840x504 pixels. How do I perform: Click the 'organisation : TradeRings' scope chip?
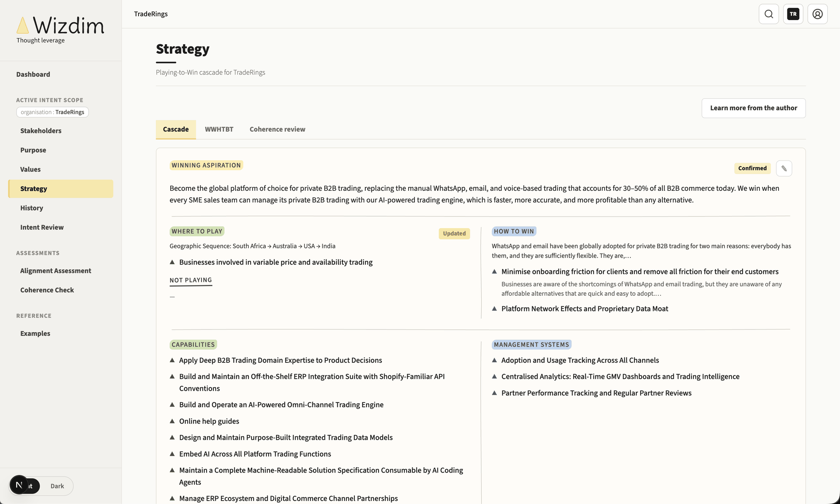[52, 112]
